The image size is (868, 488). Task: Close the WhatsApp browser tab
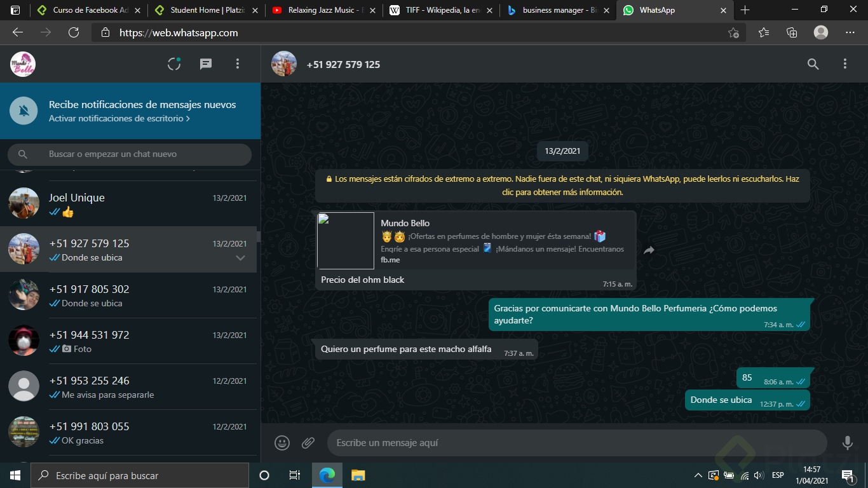point(723,10)
